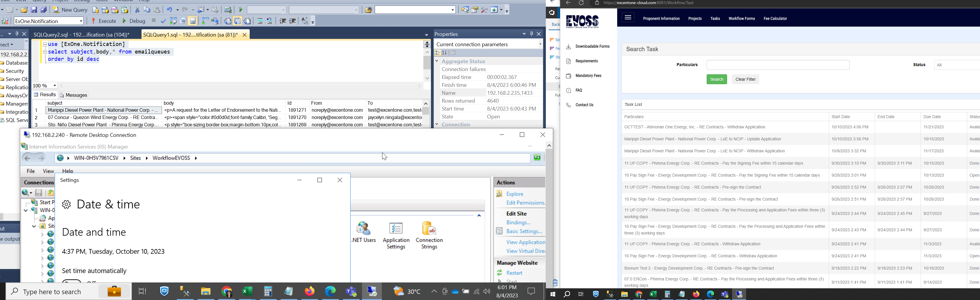Screen dimensions: 980x300
Task: Click the Execute query button in SSMS
Action: 103,21
